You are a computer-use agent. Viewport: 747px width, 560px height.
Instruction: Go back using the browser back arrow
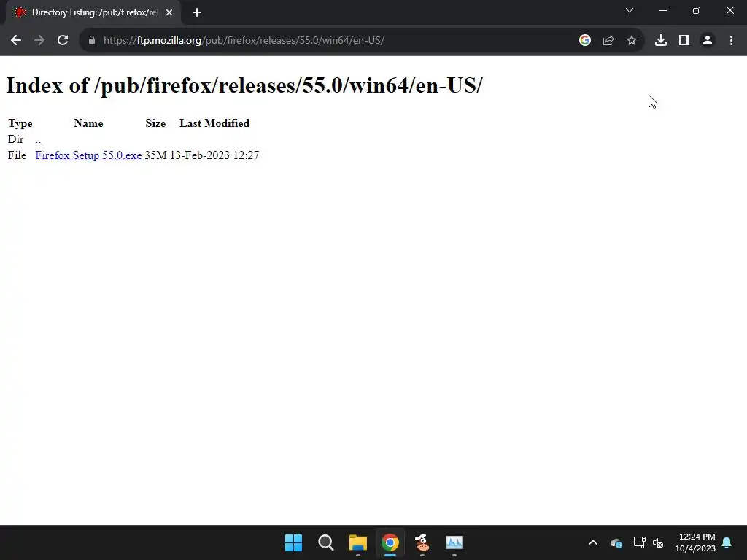click(16, 41)
